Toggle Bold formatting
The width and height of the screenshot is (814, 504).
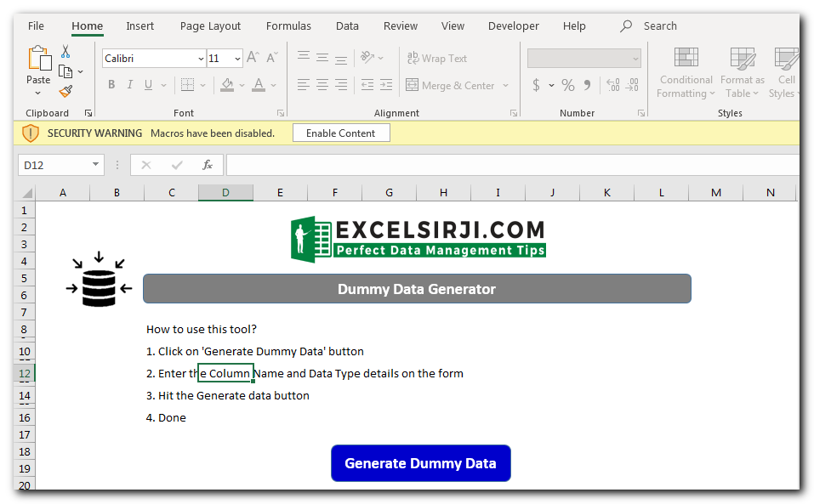(111, 84)
